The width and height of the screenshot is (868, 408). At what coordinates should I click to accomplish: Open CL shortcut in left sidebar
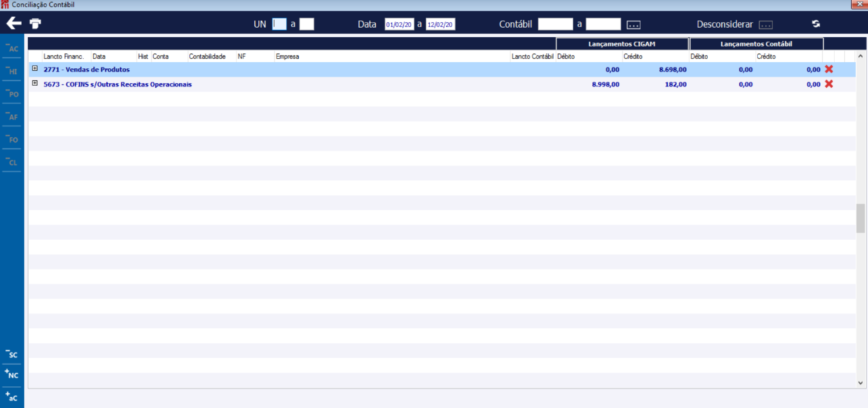(12, 162)
